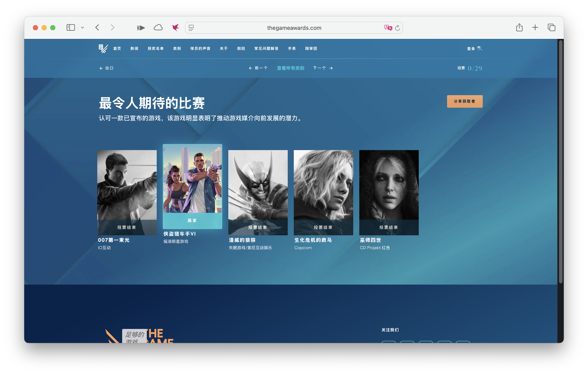Viewport: 588px width, 375px height.
Task: Open the sidebar chevron dropdown
Action: (83, 28)
